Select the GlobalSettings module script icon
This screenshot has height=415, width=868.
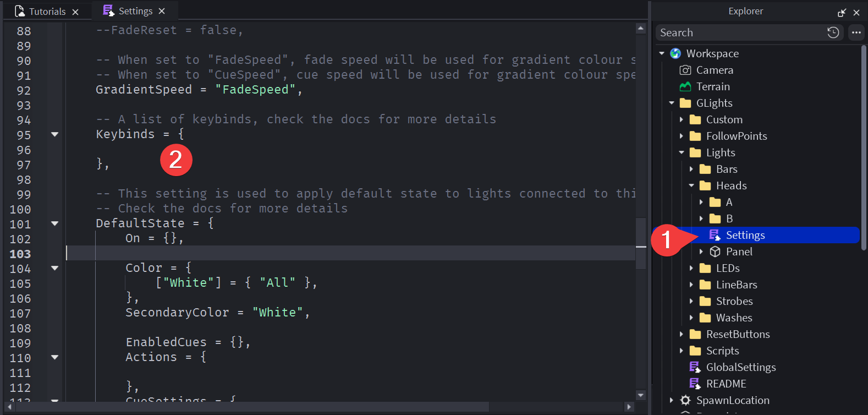click(x=695, y=367)
